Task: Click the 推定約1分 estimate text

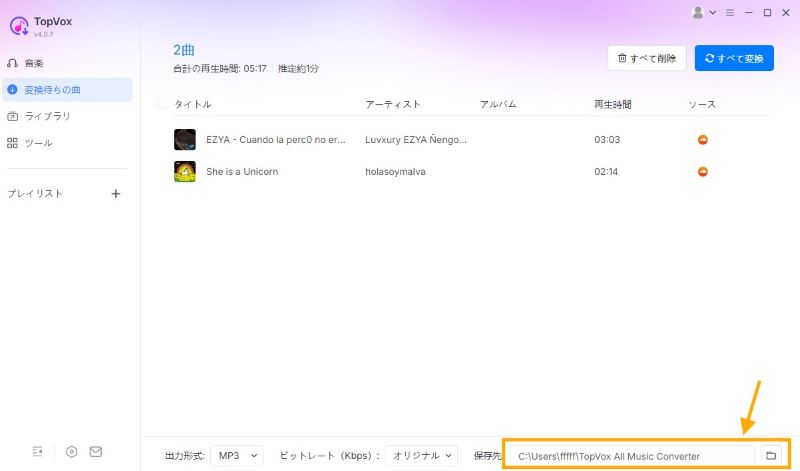Action: pyautogui.click(x=298, y=68)
